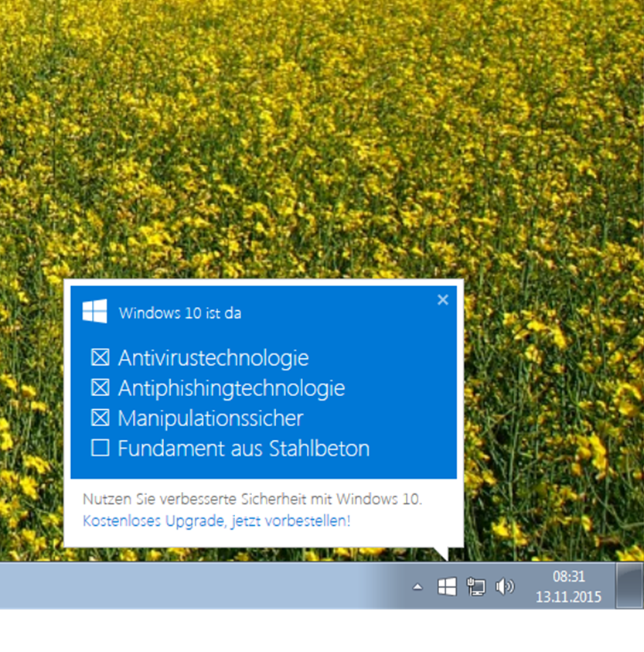Screen dimensions: 644x652
Task: Click the date 13.11.2015 in the taskbar
Action: tap(568, 597)
